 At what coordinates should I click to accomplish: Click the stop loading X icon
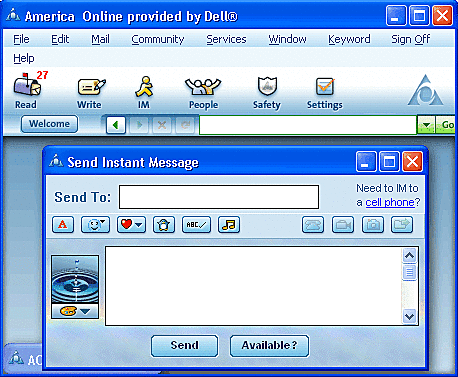coord(162,125)
